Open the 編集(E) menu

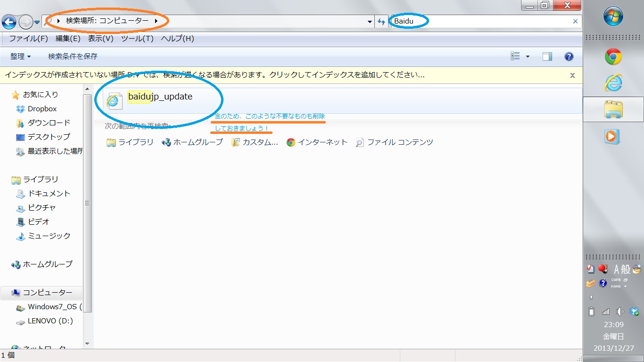(68, 39)
